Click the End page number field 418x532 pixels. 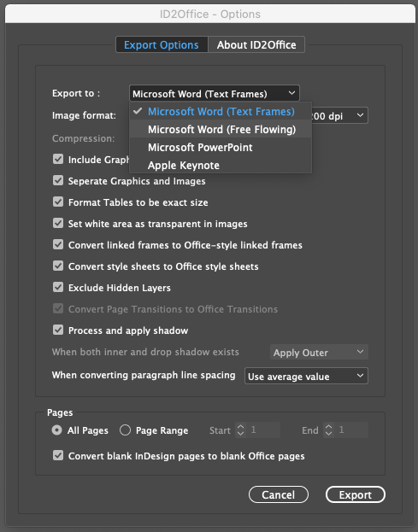point(351,430)
